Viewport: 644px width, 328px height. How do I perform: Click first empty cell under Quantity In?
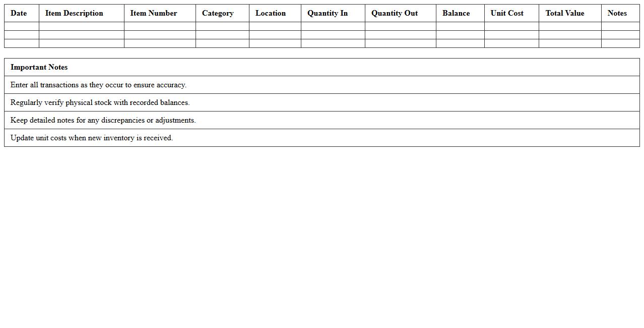333,26
